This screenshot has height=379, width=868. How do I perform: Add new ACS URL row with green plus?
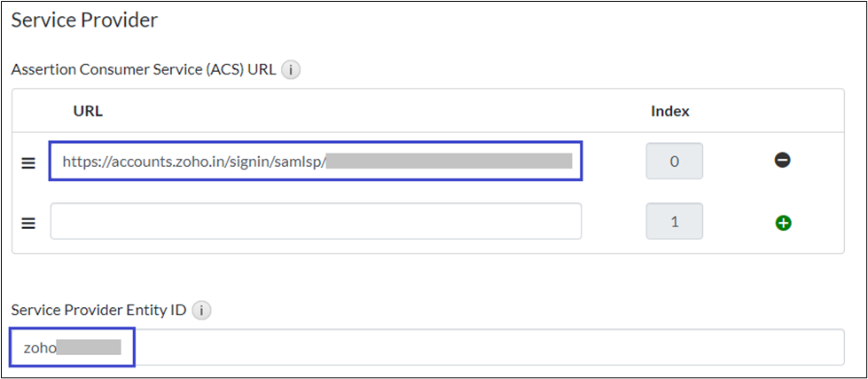782,222
